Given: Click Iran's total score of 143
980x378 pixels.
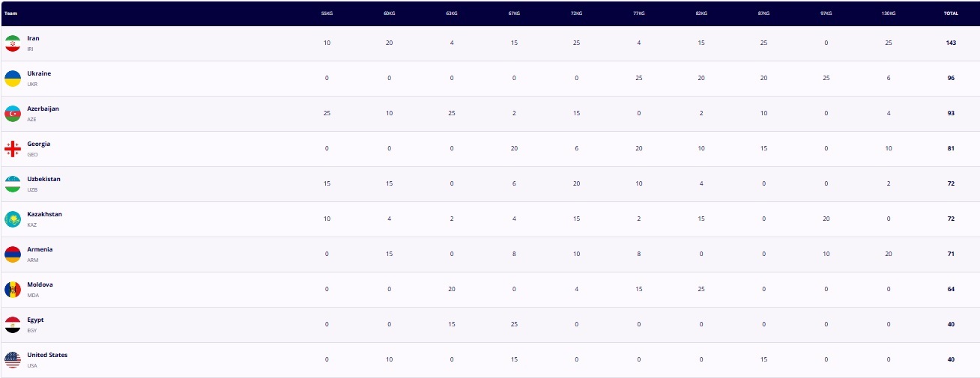Looking at the screenshot, I should coord(951,43).
